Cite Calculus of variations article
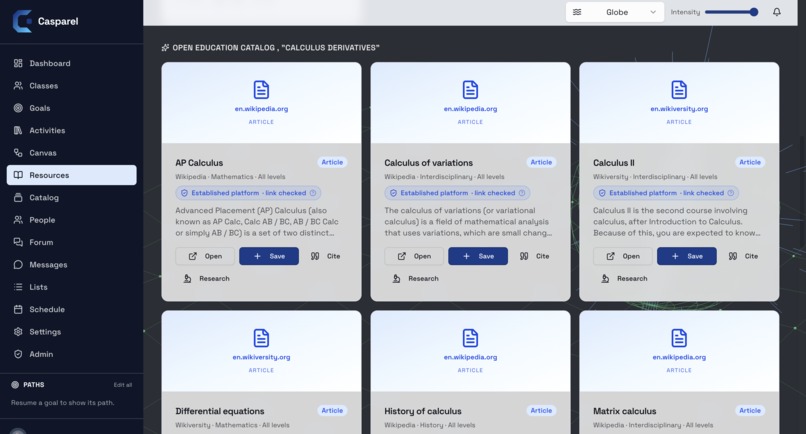The height and width of the screenshot is (434, 806). point(535,256)
